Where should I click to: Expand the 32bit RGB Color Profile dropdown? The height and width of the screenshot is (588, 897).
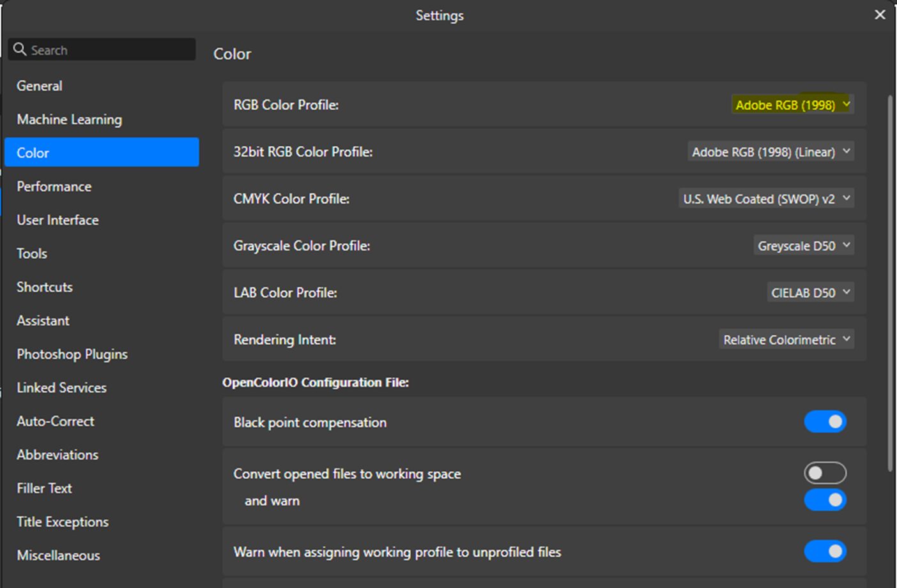pos(770,152)
